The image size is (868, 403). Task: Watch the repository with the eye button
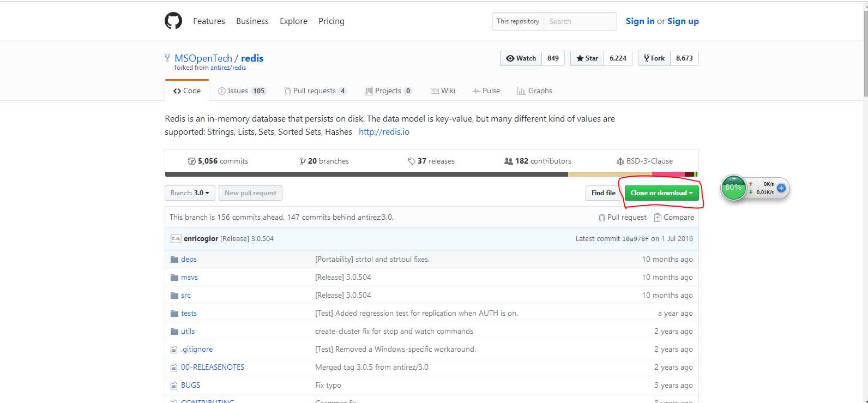[x=521, y=58]
